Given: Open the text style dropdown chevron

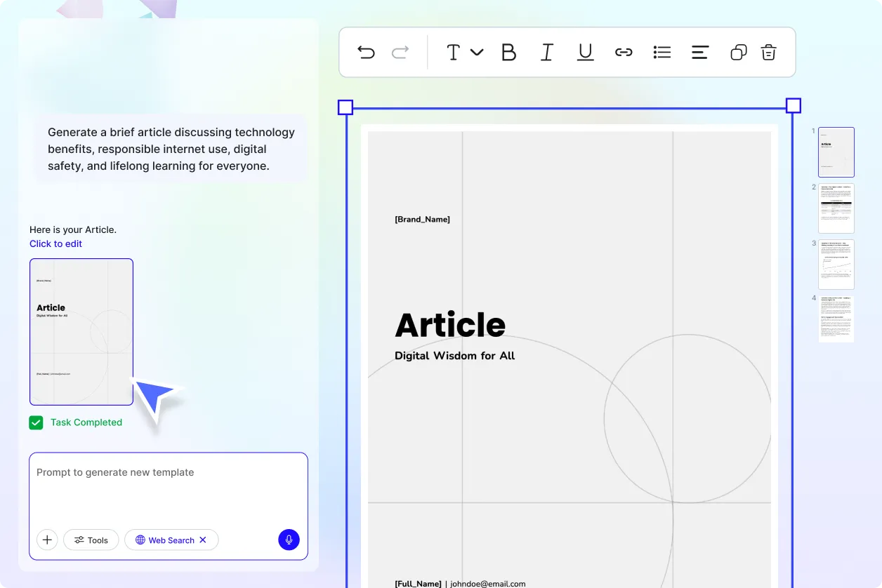Looking at the screenshot, I should (x=477, y=52).
